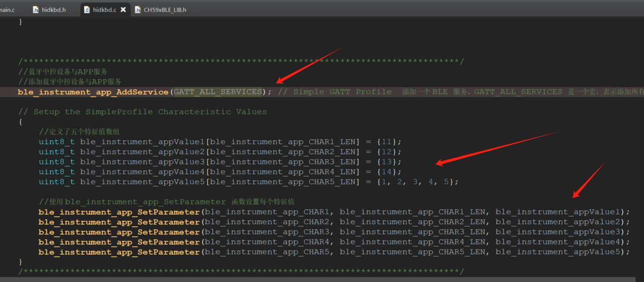Click the {14} initializer value
The width and height of the screenshot is (644, 282).
pos(387,172)
